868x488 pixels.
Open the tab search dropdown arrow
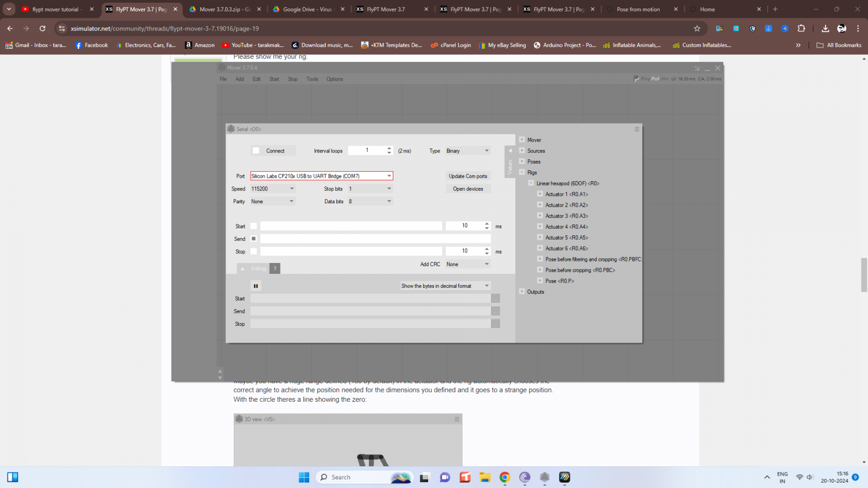(9, 9)
